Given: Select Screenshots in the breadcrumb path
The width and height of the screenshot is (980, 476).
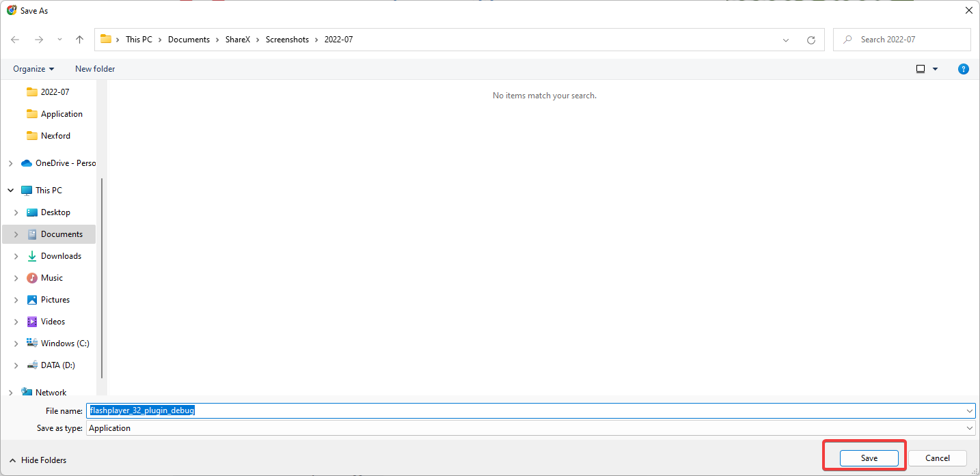Looking at the screenshot, I should (x=287, y=40).
